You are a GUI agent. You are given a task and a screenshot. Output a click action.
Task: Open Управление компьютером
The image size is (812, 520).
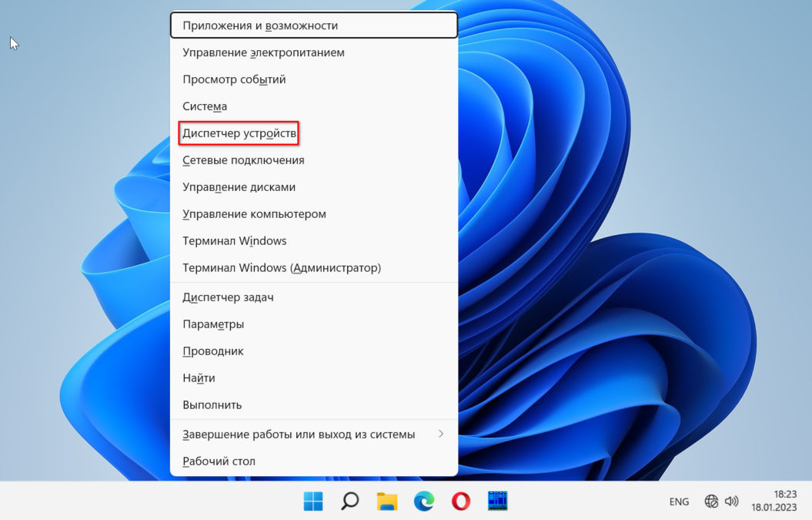tap(314, 214)
